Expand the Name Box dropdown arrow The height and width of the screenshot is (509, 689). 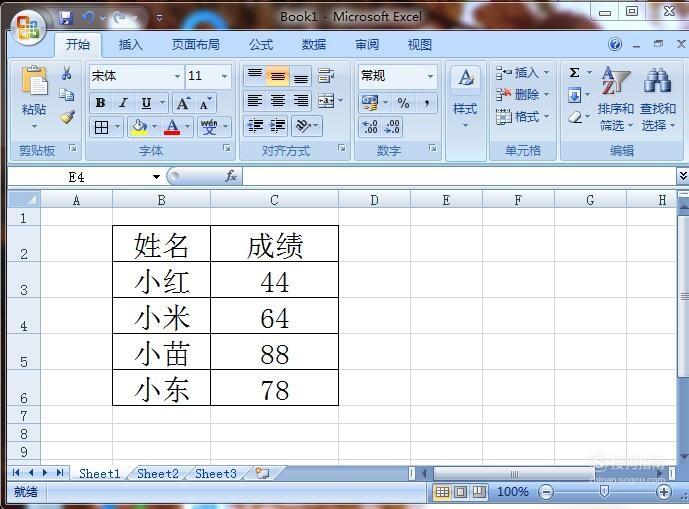156,177
